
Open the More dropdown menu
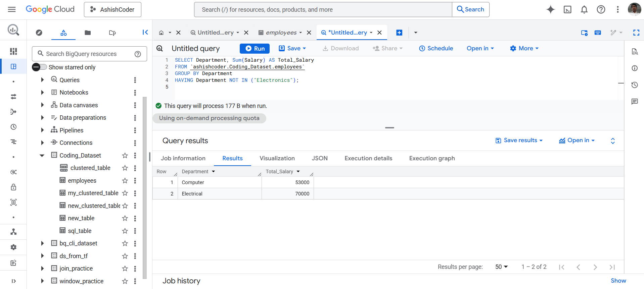524,48
